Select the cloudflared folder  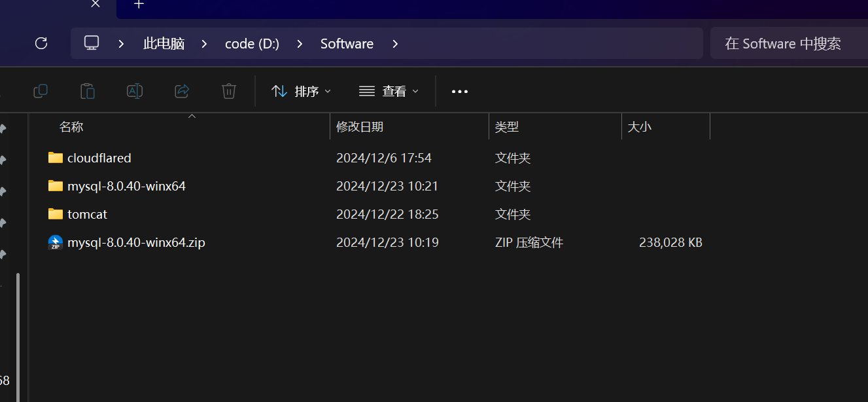tap(99, 158)
